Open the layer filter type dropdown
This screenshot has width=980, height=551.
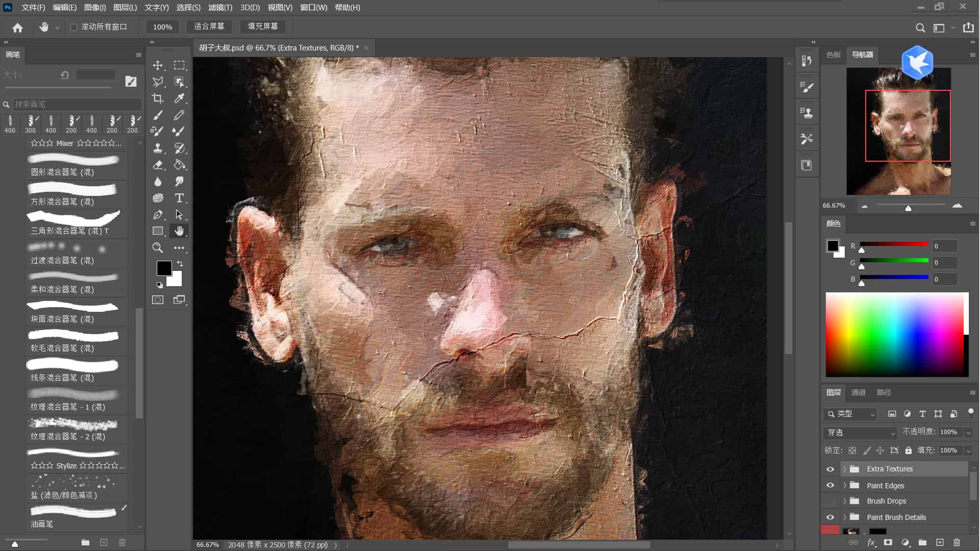[850, 414]
